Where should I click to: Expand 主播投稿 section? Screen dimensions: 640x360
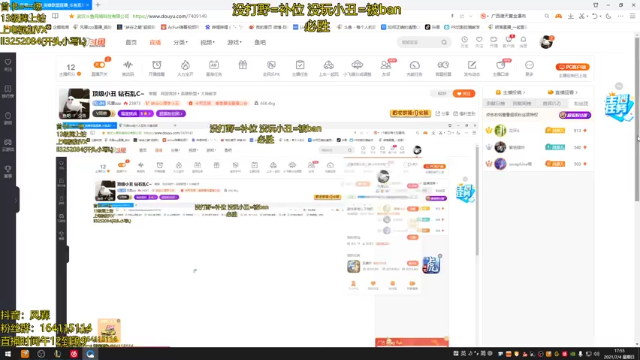[510, 92]
